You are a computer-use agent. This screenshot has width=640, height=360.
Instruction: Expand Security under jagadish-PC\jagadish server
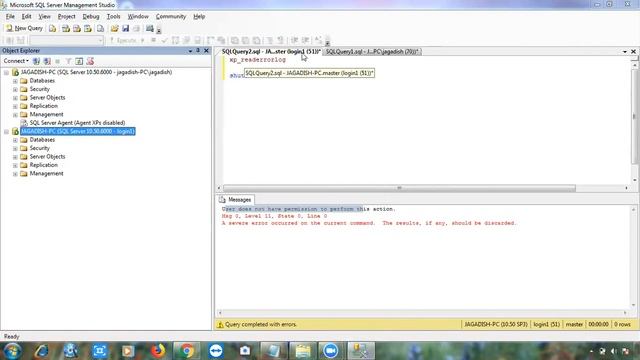tap(15, 89)
